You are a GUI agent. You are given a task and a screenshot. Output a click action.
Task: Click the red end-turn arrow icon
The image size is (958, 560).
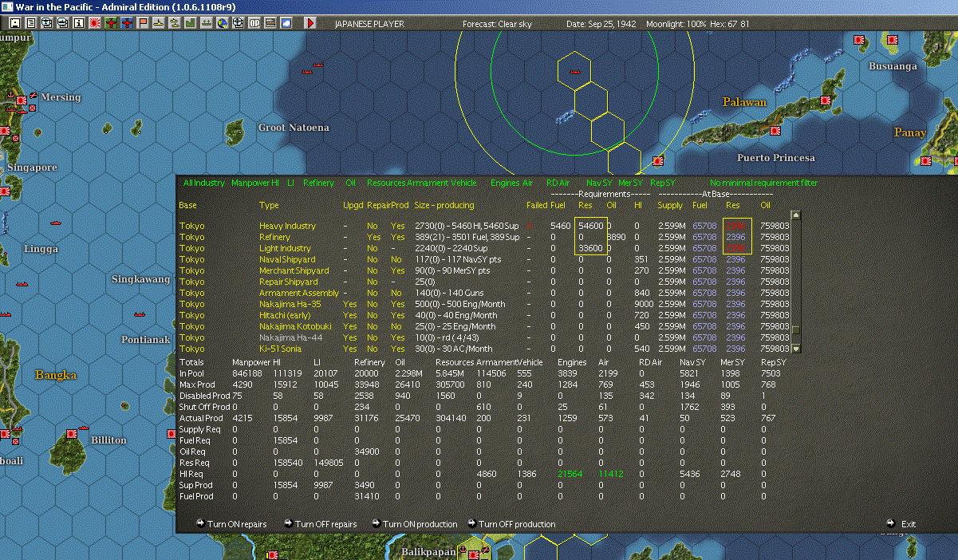click(x=310, y=23)
